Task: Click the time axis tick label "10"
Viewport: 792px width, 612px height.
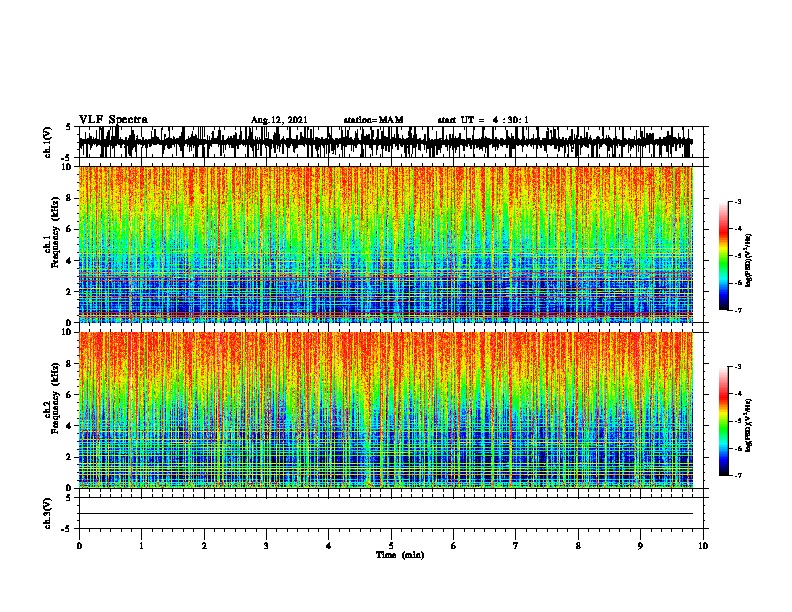Action: coord(703,546)
